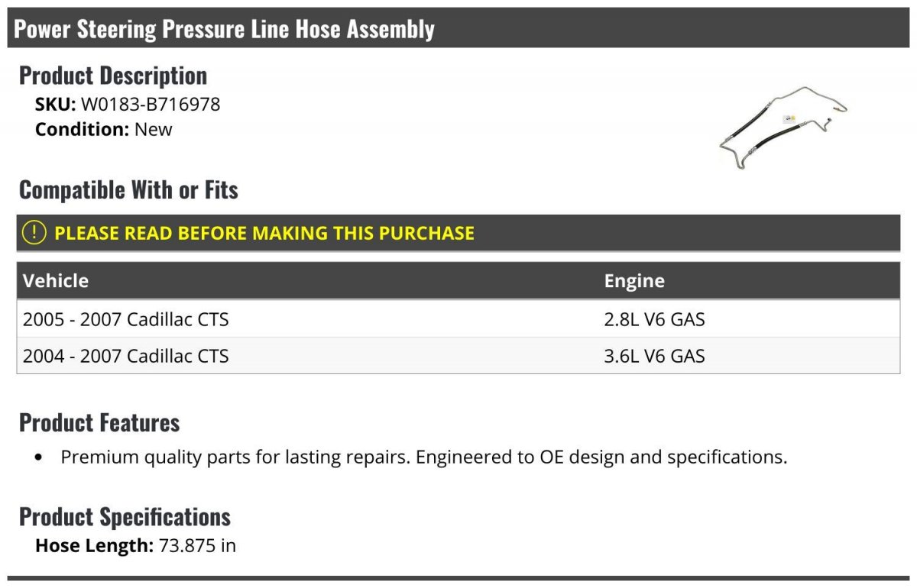917x588 pixels.
Task: Click the Product Specifications heading
Action: click(125, 516)
